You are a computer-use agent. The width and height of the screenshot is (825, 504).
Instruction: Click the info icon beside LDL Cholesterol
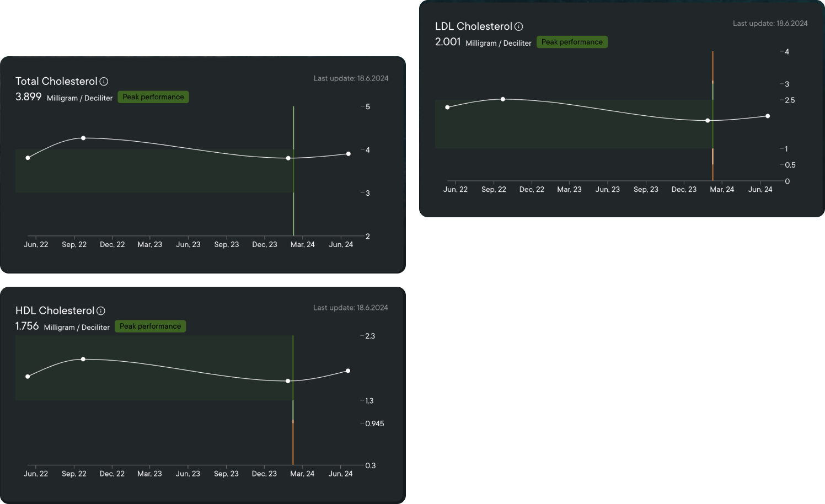point(519,26)
